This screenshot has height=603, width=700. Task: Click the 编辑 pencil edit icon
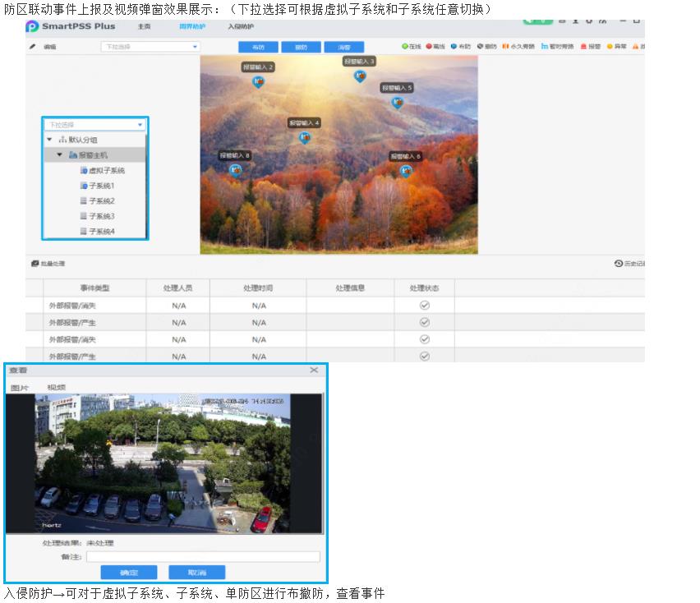(x=33, y=47)
